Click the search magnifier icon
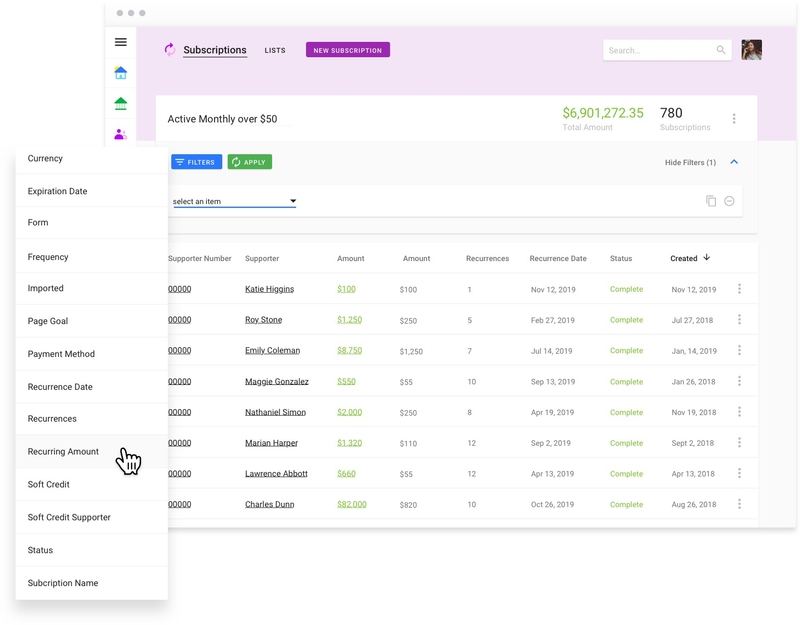The width and height of the screenshot is (800, 625). tap(720, 49)
